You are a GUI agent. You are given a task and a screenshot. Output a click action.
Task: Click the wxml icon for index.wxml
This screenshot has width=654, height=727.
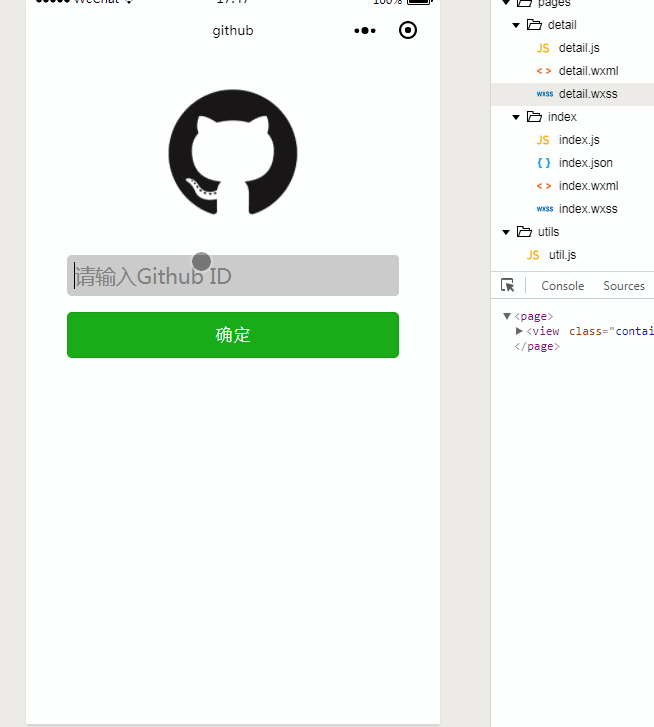544,186
